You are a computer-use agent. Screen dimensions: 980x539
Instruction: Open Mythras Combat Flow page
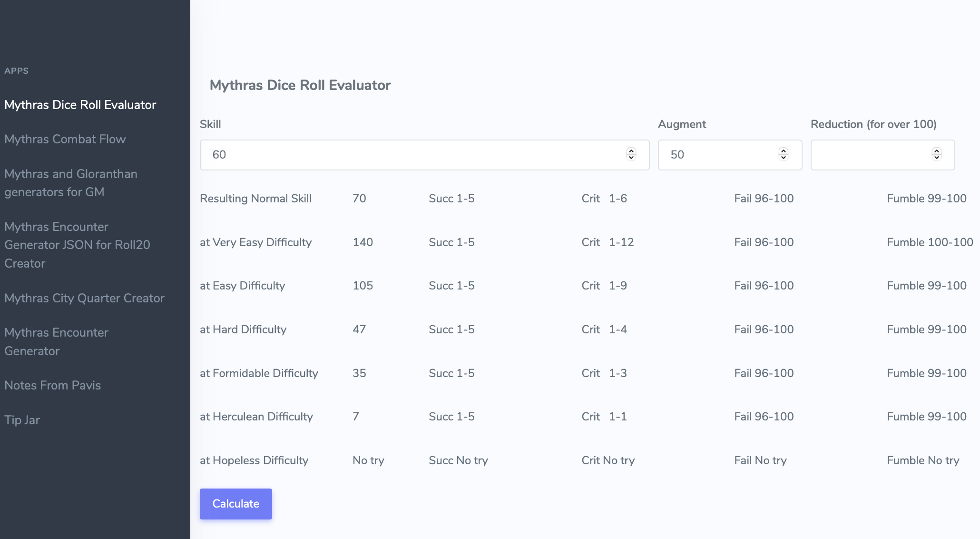click(65, 139)
